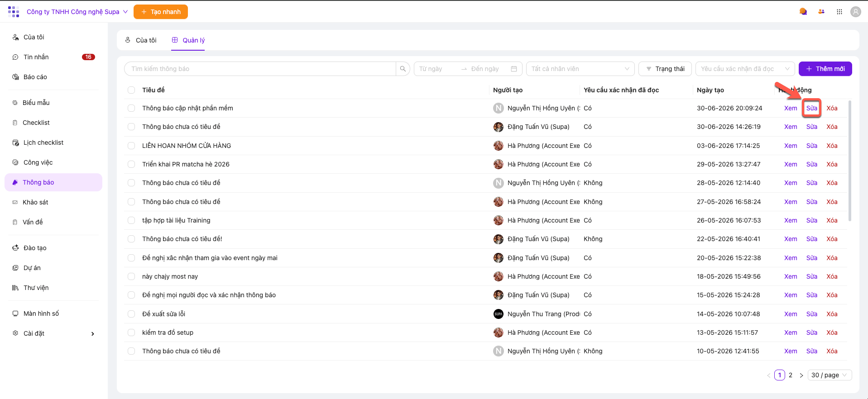Click in the 'Tìm kiếm thông báo' search field
This screenshot has height=399, width=868.
(260, 69)
